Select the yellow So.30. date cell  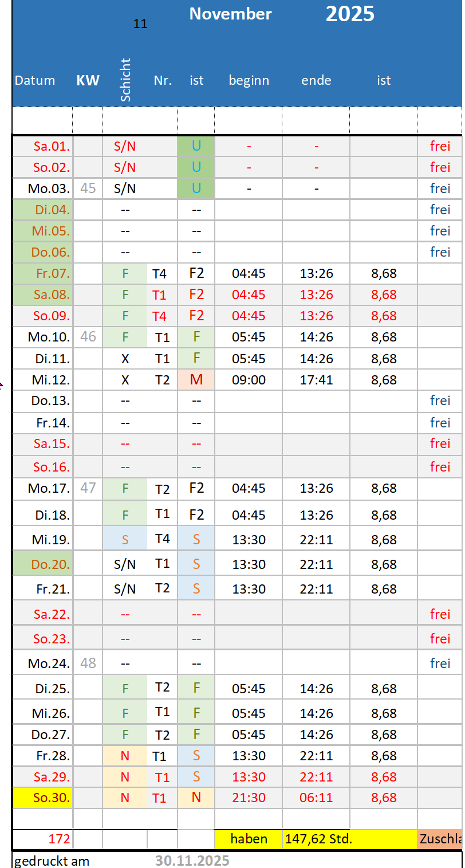click(x=42, y=798)
